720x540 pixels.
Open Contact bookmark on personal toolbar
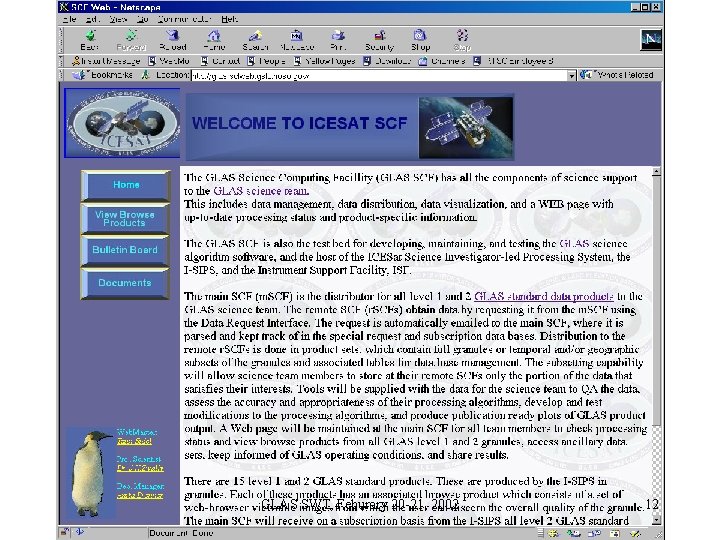(220, 61)
